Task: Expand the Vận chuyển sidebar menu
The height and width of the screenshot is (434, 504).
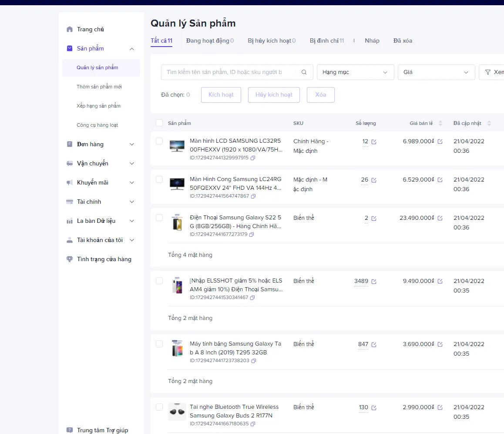Action: tap(132, 163)
